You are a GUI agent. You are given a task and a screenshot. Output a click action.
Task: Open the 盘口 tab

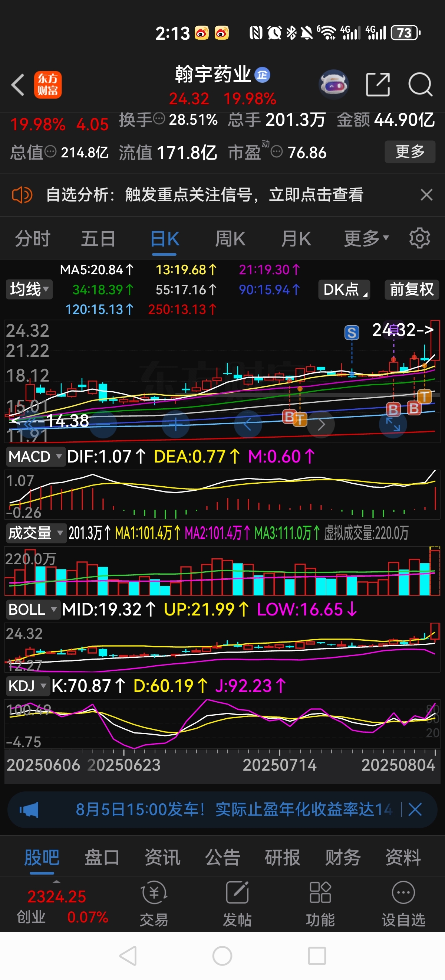point(102,857)
